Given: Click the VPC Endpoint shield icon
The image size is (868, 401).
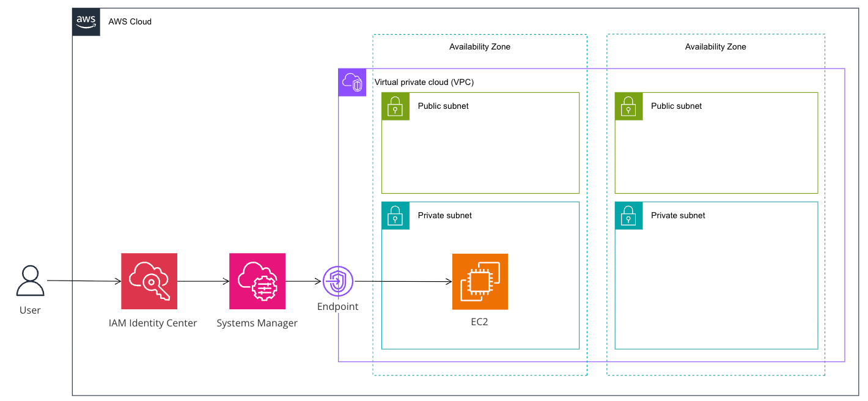Looking at the screenshot, I should pos(337,282).
